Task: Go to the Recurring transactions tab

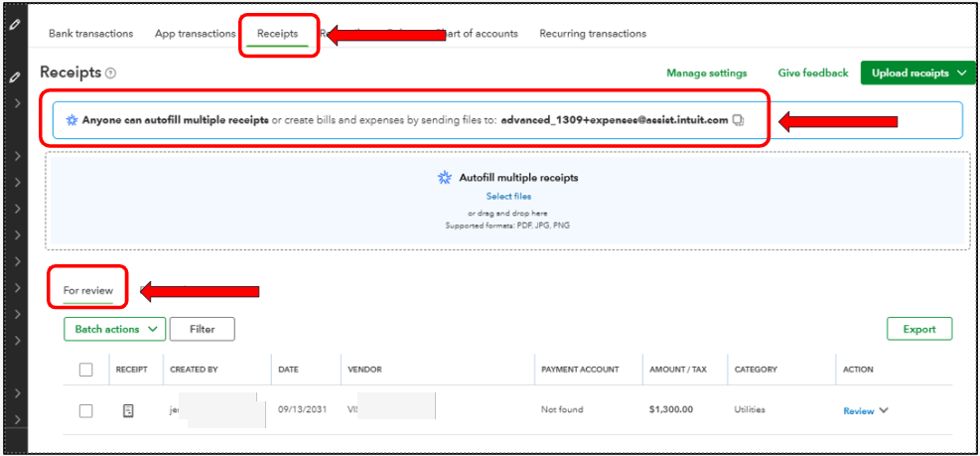Action: [593, 34]
